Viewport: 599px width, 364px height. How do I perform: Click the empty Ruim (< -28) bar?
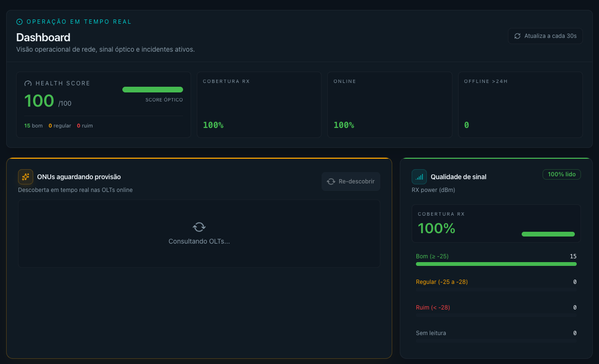(496, 315)
